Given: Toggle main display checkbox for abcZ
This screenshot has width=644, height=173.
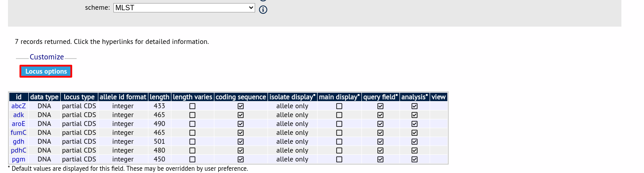Looking at the screenshot, I should pyautogui.click(x=339, y=106).
